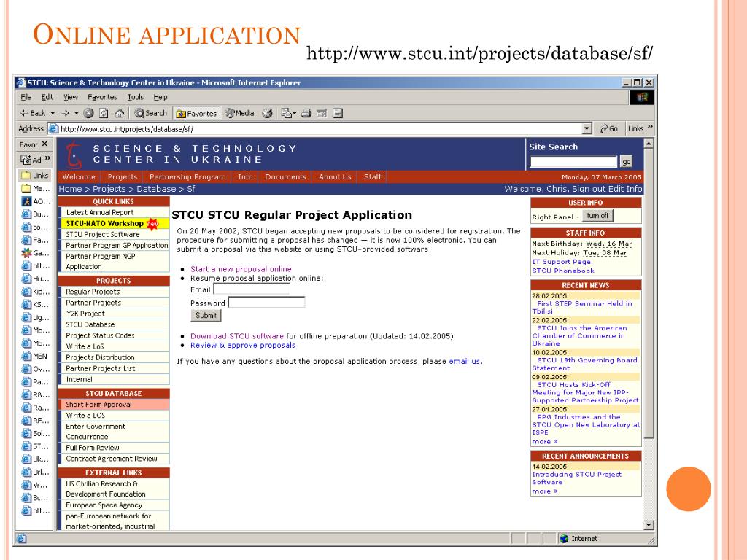Open the Mail button dropdown arrow
The width and height of the screenshot is (747, 560).
pyautogui.click(x=295, y=113)
